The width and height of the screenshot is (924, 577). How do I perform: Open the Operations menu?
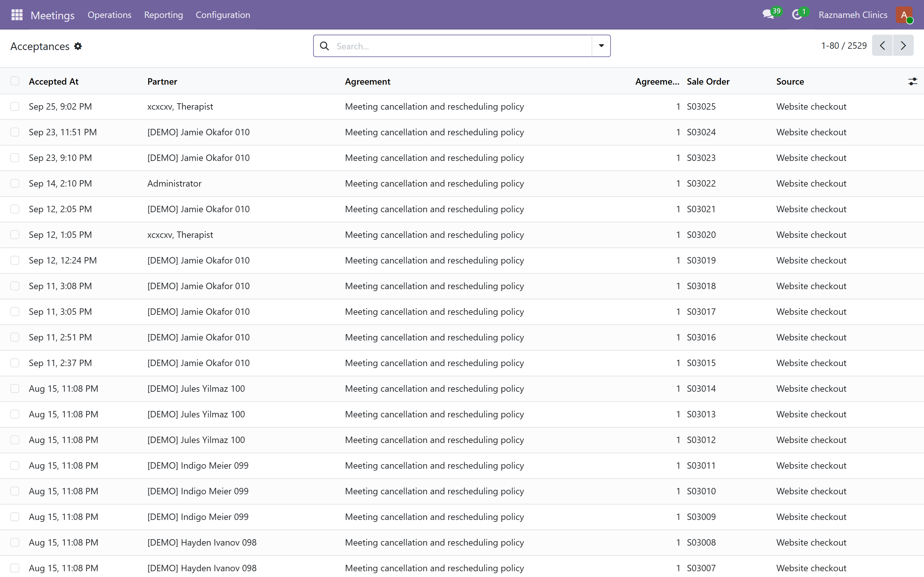click(110, 15)
